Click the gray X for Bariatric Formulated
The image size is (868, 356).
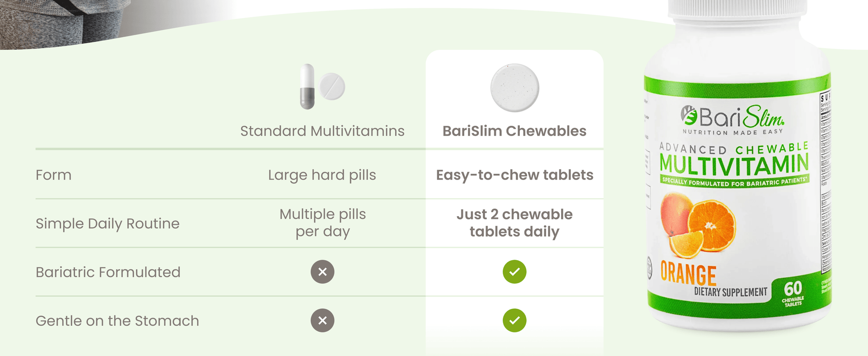tap(322, 272)
